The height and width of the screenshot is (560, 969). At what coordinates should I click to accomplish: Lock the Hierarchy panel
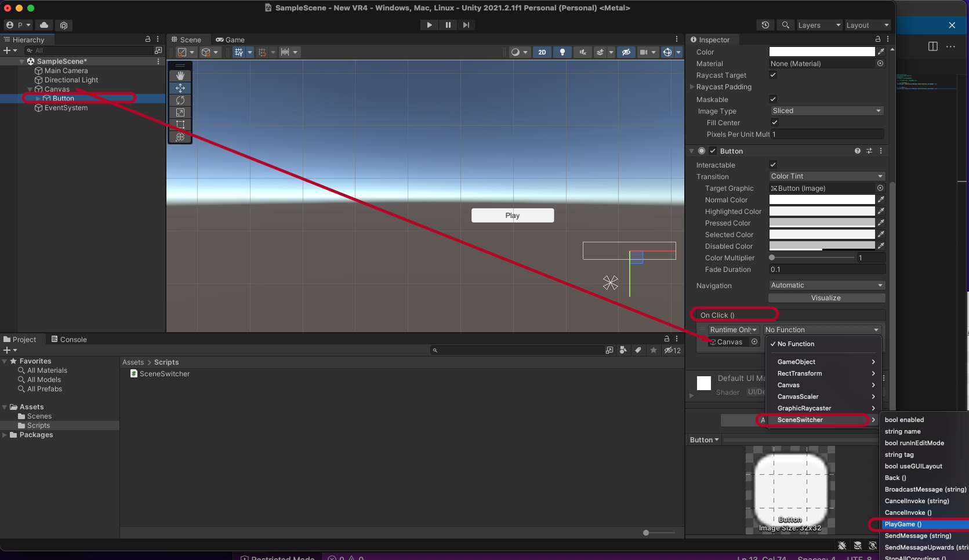click(x=148, y=39)
